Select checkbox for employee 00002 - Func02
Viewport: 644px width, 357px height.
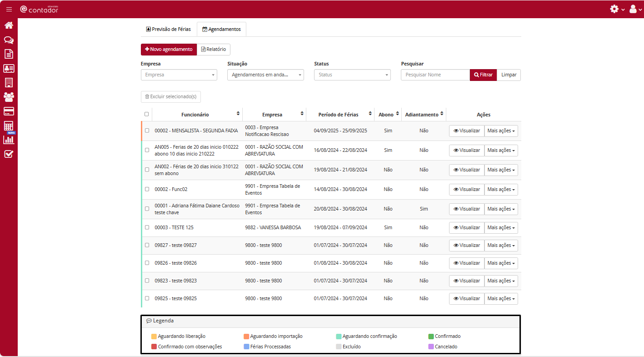point(147,189)
